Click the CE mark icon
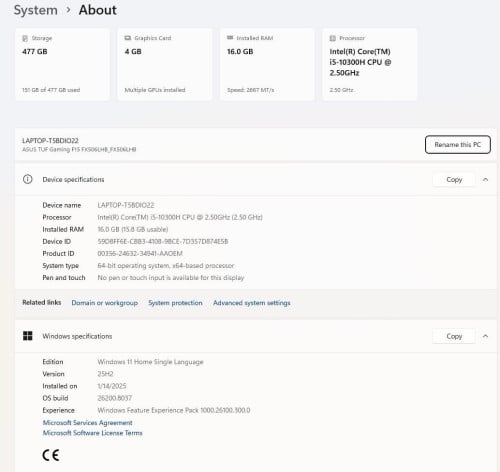500x472 pixels. click(x=51, y=455)
